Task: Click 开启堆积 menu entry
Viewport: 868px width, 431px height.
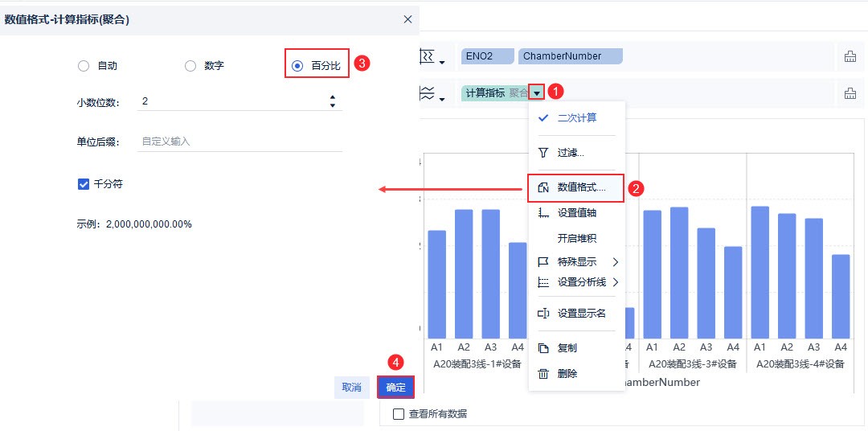Action: point(576,239)
